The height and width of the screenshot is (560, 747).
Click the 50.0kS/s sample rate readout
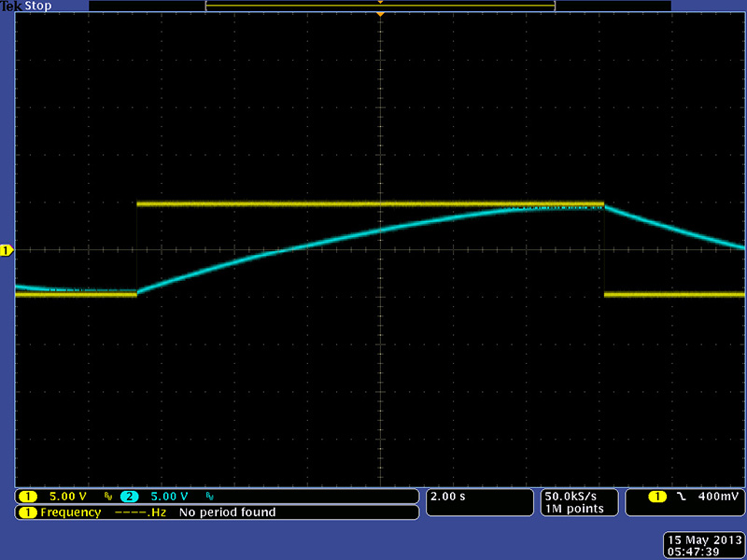(570, 496)
